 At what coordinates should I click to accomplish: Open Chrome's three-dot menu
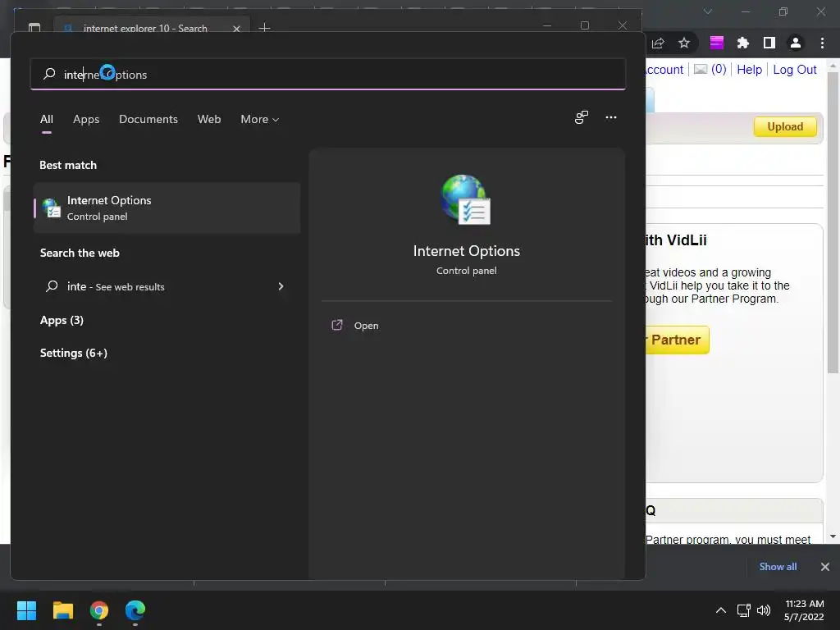[x=822, y=43]
